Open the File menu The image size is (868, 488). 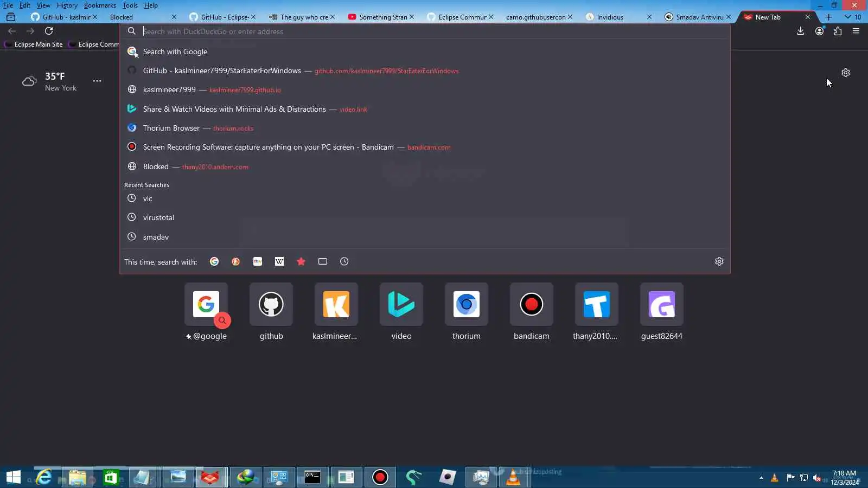pos(8,5)
